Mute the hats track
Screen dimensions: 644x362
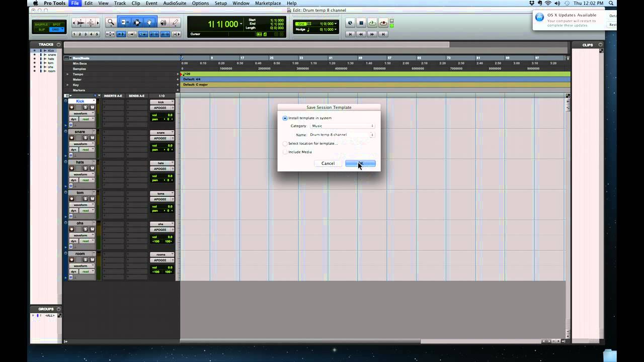(92, 168)
